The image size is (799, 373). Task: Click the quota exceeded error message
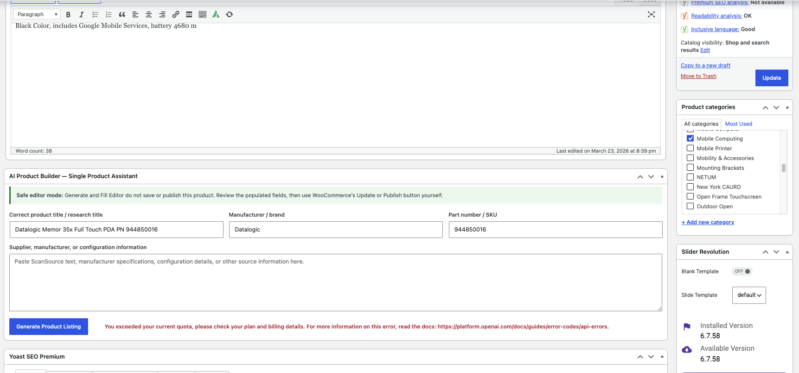[x=357, y=327]
